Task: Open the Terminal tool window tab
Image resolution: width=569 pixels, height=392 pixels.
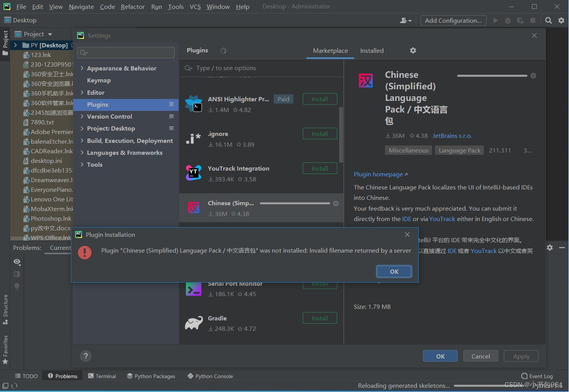Action: (x=102, y=376)
